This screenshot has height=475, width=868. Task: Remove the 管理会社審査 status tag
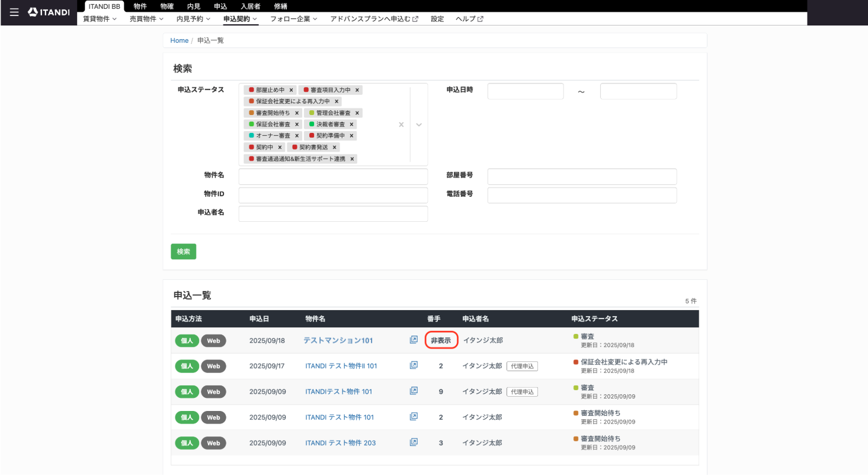357,113
